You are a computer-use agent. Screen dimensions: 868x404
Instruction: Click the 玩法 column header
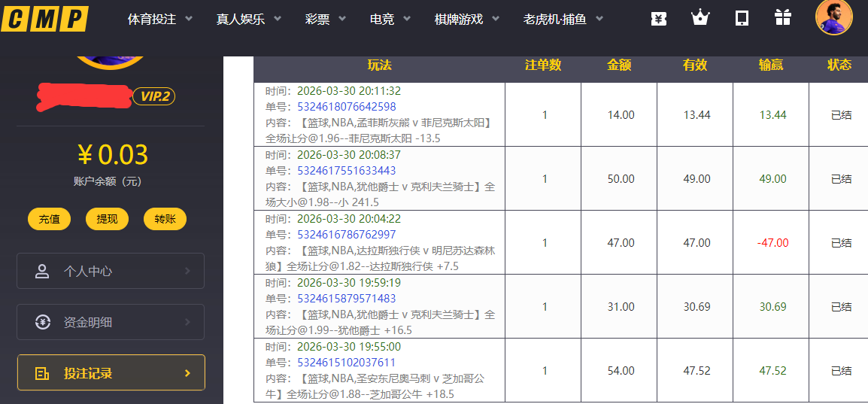[x=379, y=65]
